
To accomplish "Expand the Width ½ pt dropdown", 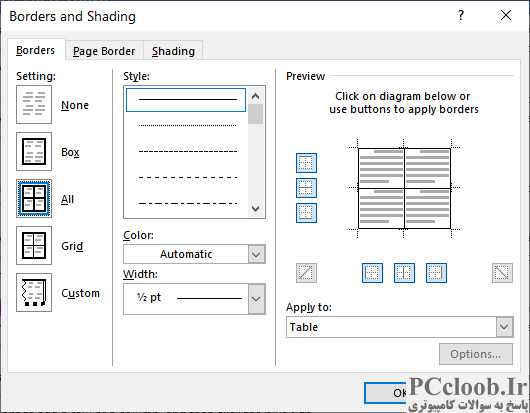I will tap(194, 299).
